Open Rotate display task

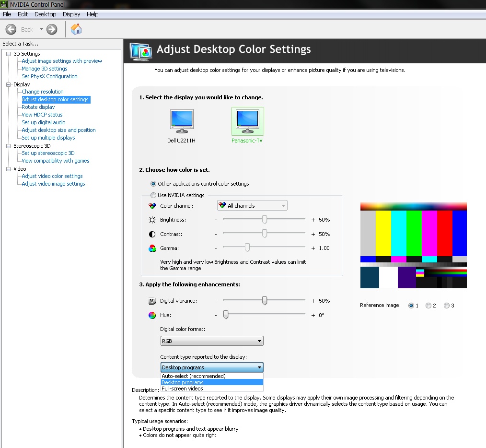[x=38, y=107]
